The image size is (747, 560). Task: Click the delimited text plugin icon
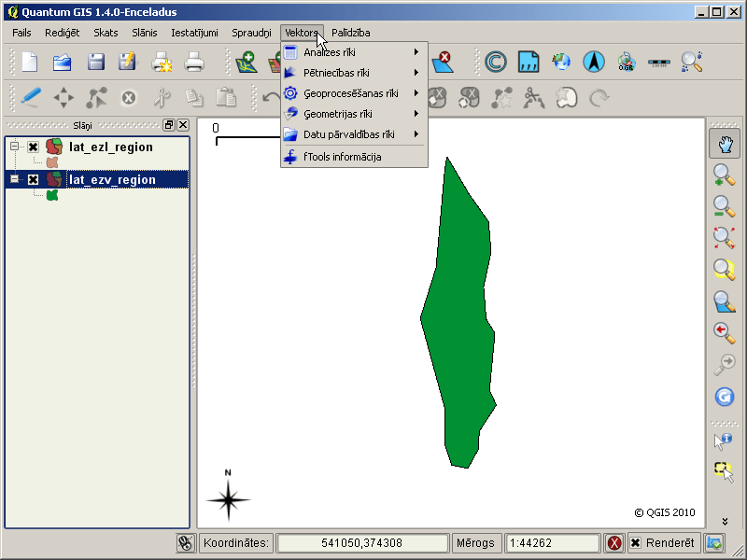click(529, 62)
